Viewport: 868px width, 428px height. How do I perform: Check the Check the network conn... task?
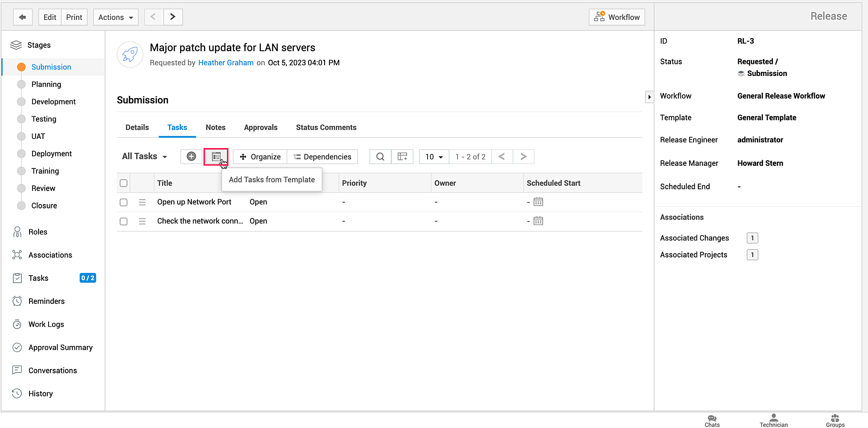pos(124,221)
